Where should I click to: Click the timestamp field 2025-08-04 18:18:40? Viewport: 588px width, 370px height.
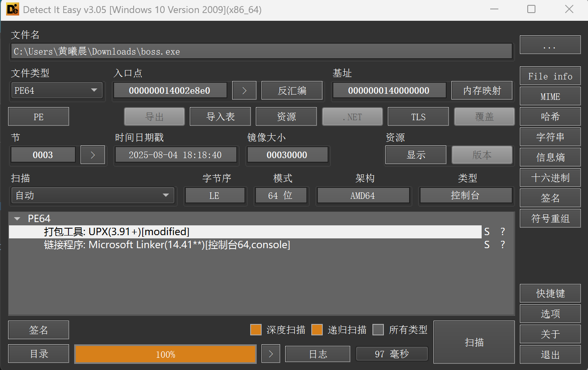tap(176, 155)
